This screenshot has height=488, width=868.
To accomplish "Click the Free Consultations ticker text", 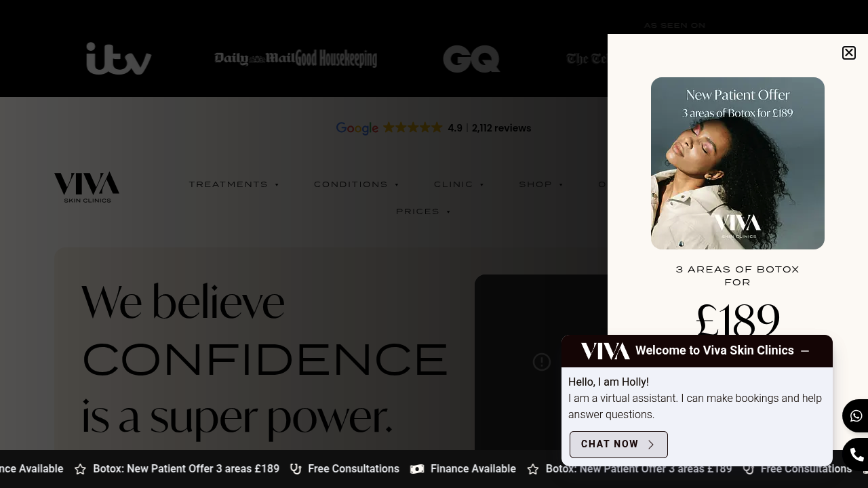I will (353, 469).
